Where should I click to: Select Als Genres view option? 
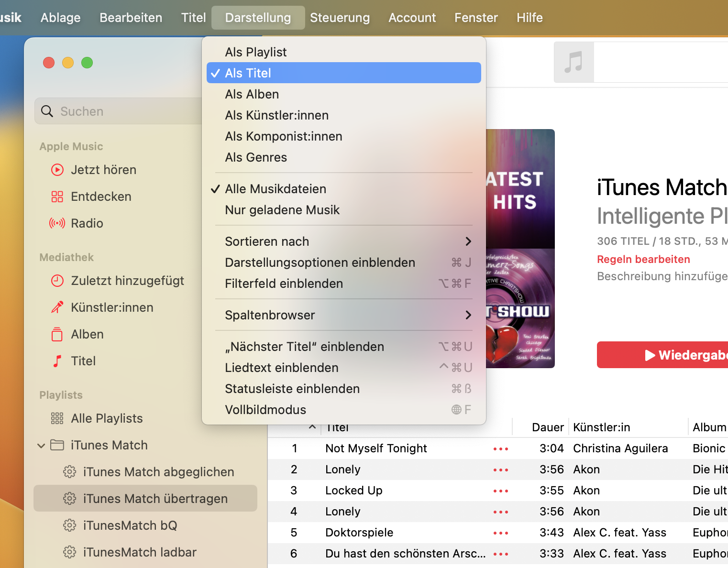coord(344,157)
